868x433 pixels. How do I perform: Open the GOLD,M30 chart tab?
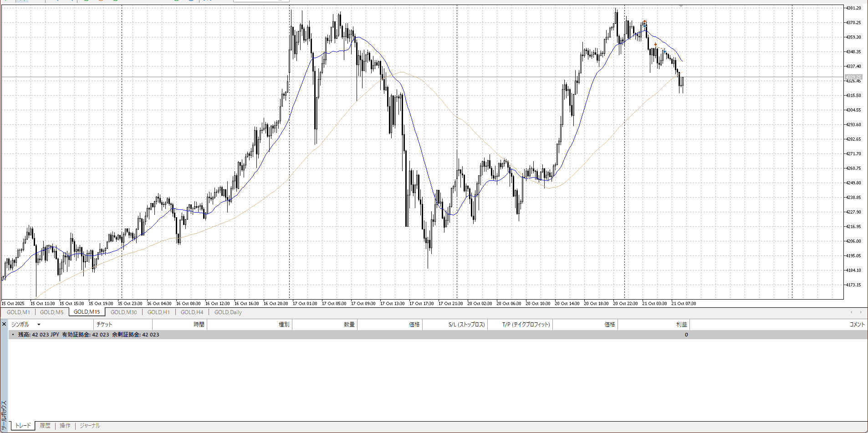pyautogui.click(x=123, y=312)
